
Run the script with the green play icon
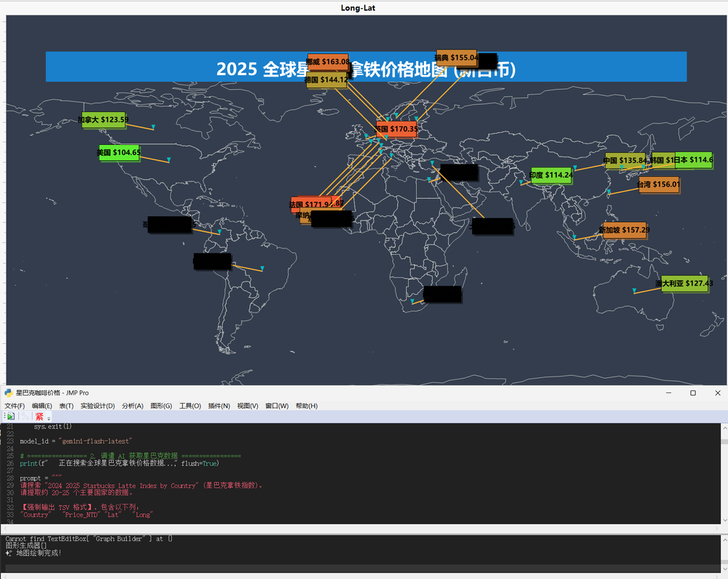point(11,417)
